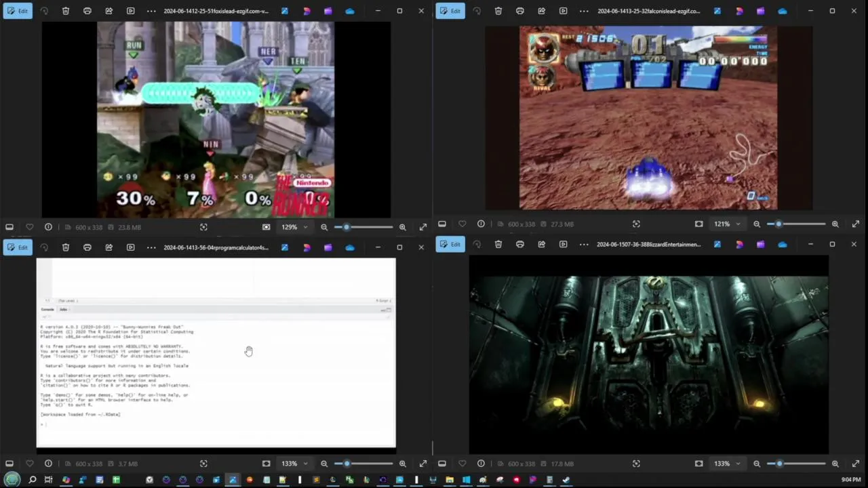Viewport: 868px width, 488px height.
Task: Print from the programcalculator window
Action: click(87, 247)
